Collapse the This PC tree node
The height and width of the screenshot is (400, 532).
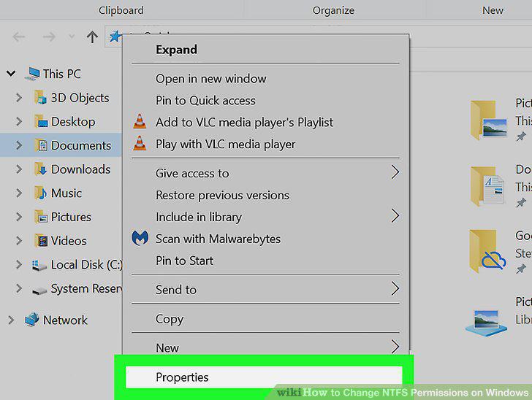click(x=11, y=73)
